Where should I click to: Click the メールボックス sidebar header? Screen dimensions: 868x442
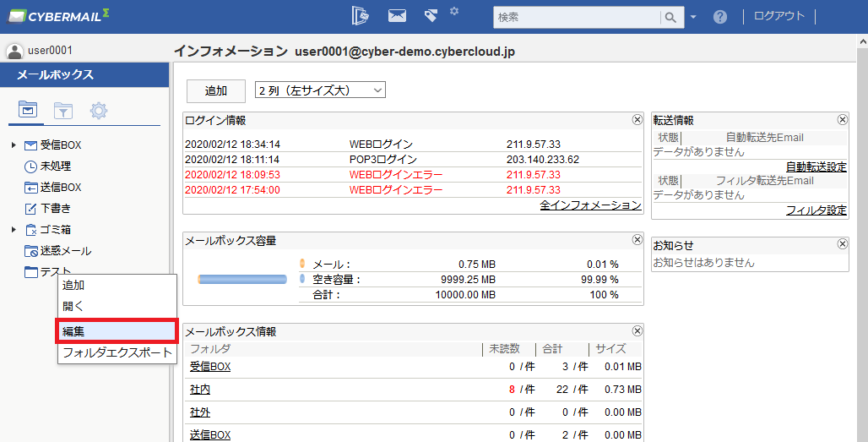[x=84, y=74]
